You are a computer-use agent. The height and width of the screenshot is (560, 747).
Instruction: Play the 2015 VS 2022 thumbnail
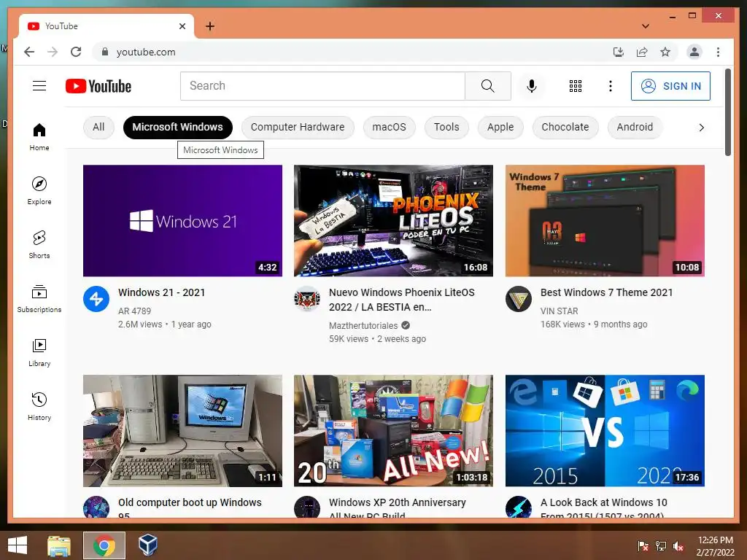click(605, 430)
